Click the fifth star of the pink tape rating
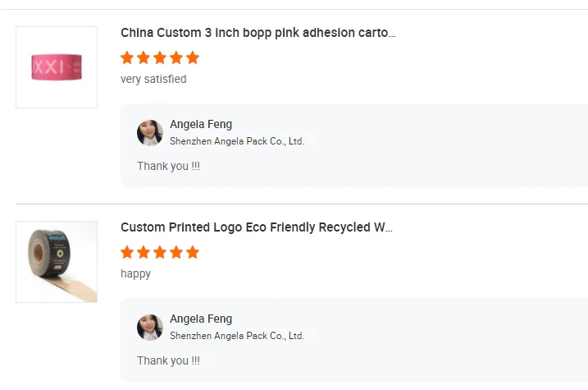 (x=193, y=57)
